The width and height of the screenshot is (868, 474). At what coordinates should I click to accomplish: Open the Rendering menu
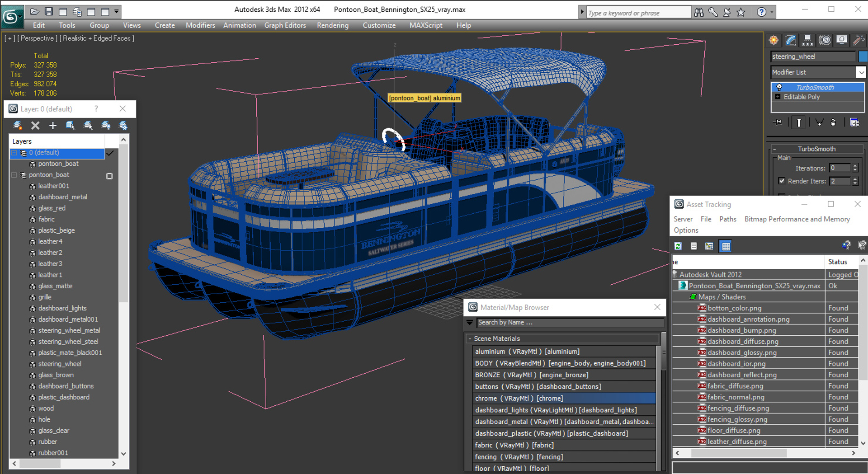pyautogui.click(x=333, y=25)
